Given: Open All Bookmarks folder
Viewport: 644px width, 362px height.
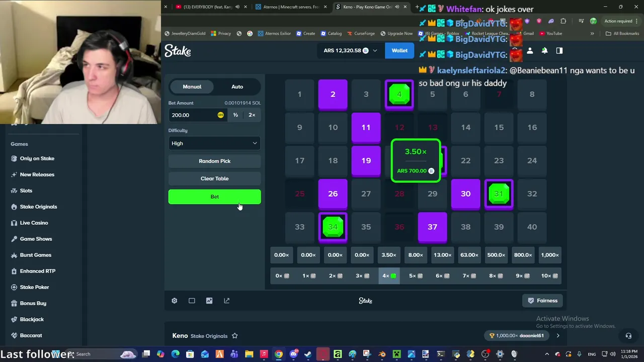Looking at the screenshot, I should pos(622,34).
